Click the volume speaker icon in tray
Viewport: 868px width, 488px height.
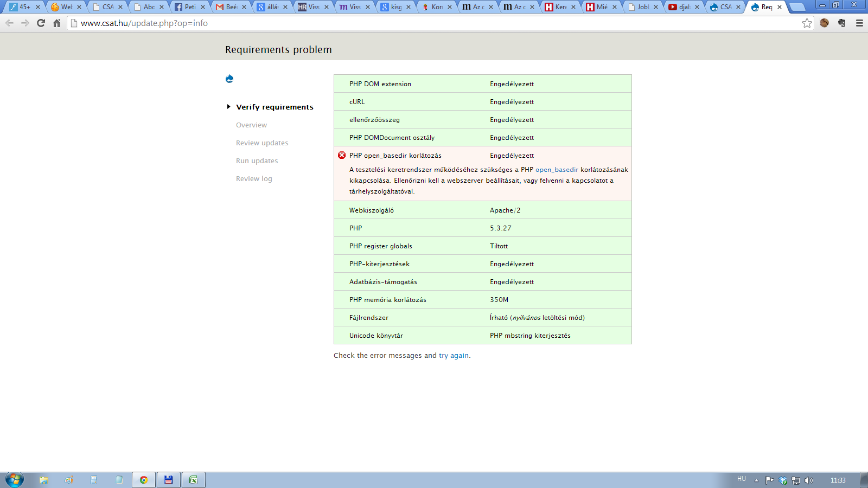[x=809, y=480]
